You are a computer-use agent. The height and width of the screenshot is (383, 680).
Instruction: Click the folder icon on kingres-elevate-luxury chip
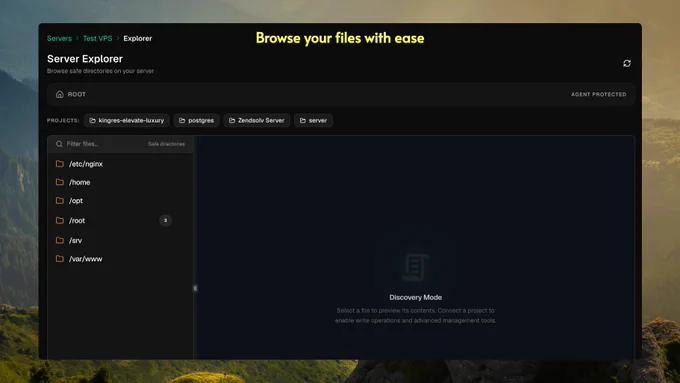pos(92,121)
